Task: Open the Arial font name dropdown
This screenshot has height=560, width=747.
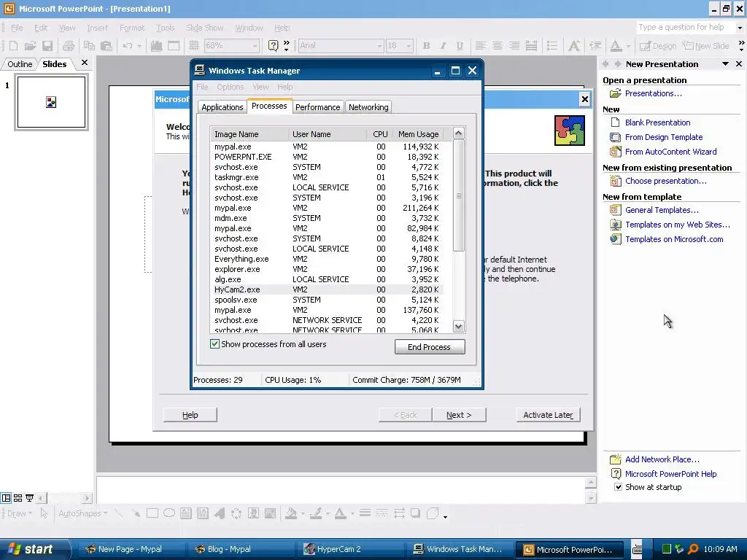Action: click(x=379, y=46)
